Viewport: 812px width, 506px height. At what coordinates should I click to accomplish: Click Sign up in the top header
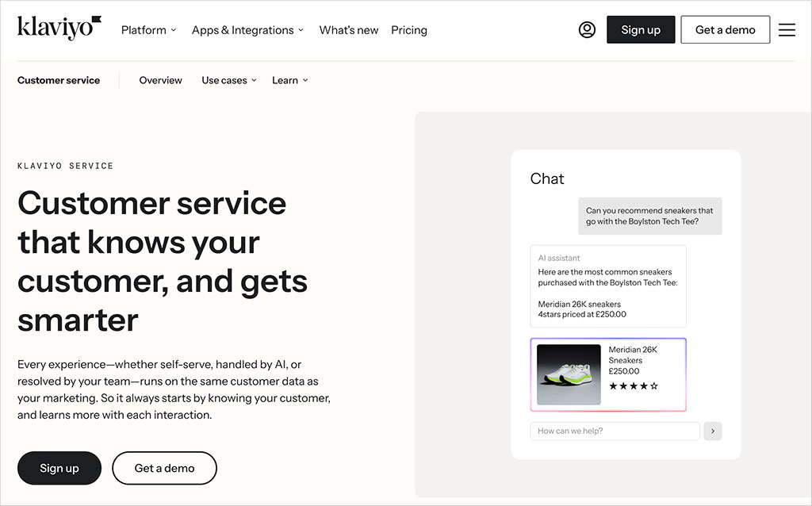641,29
